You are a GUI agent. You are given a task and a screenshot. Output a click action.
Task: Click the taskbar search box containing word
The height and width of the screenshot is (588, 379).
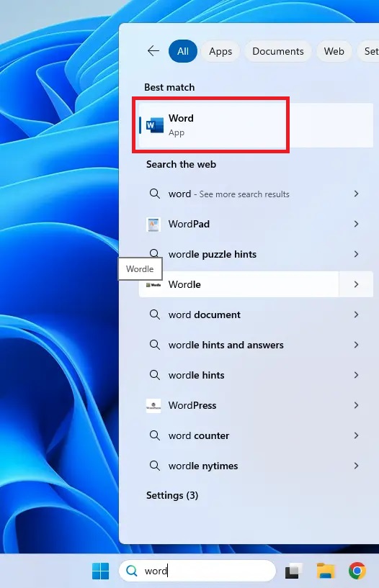[197, 571]
